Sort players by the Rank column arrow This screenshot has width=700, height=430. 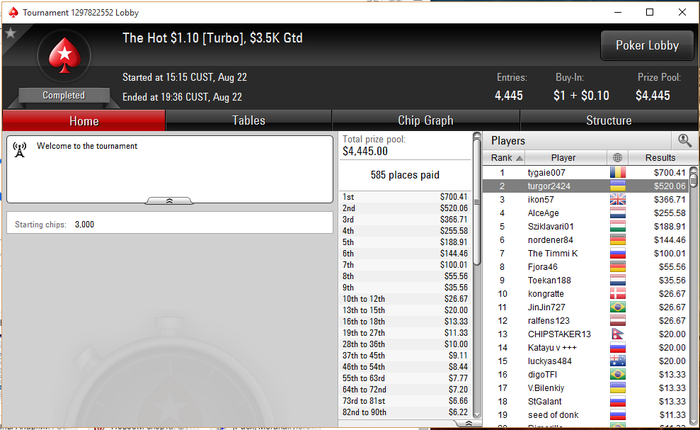coord(519,158)
